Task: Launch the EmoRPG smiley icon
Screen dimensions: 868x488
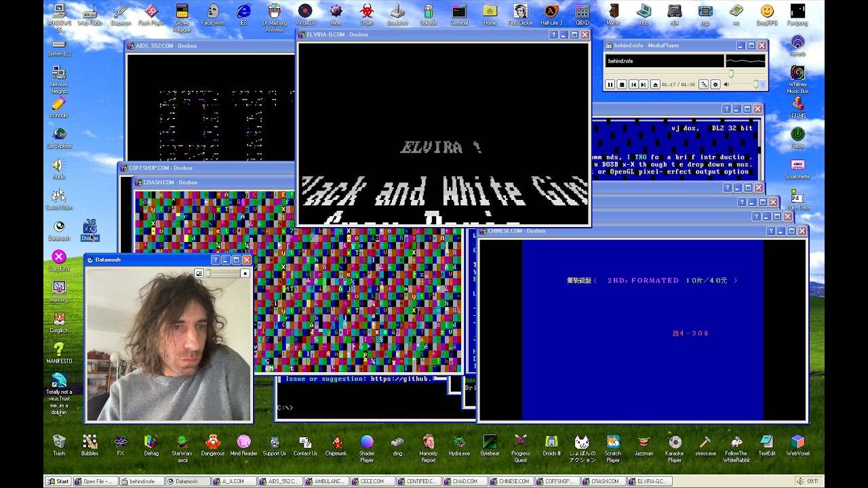Action: pos(767,15)
